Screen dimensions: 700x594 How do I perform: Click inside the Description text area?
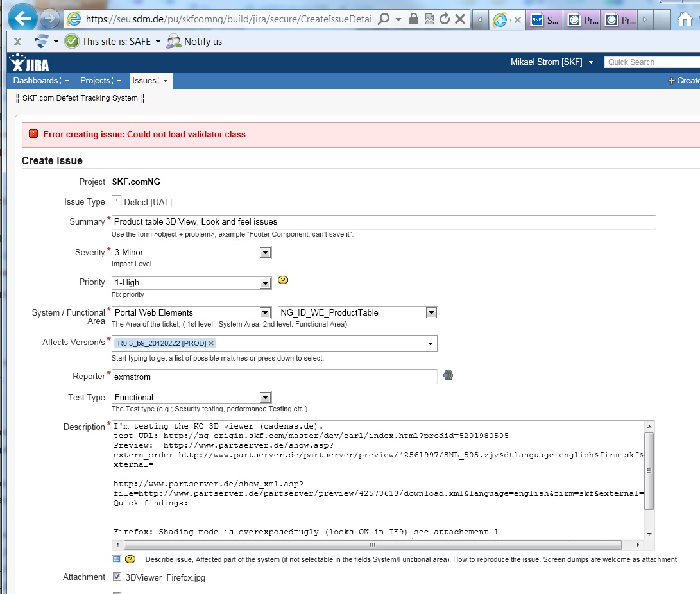(x=379, y=480)
